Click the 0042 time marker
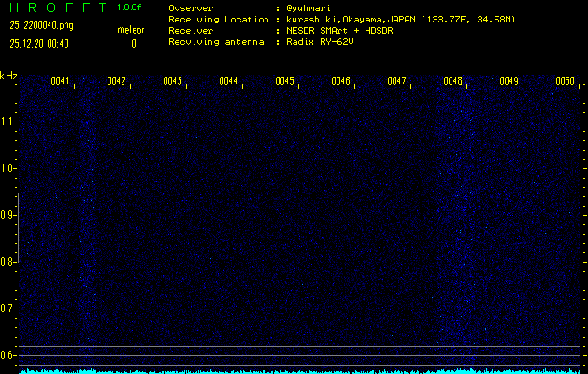 [116, 81]
